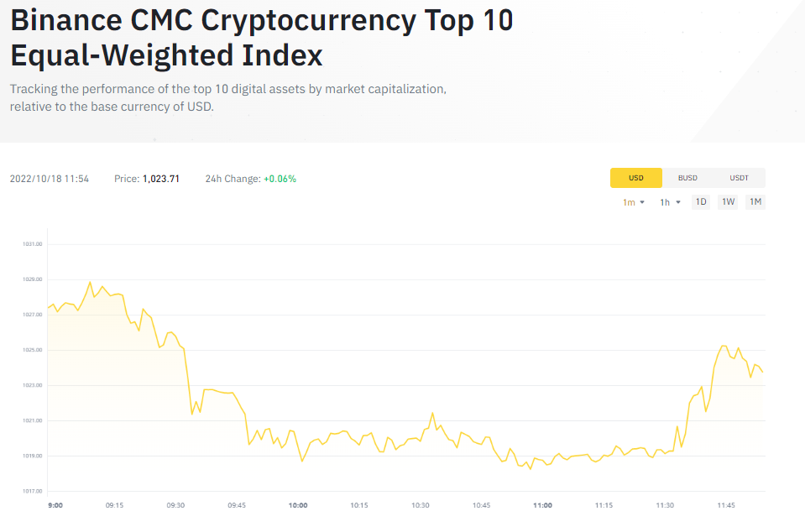Open the 1m dropdown chevron arrow
Viewport: 805px width, 532px height.
coord(642,201)
